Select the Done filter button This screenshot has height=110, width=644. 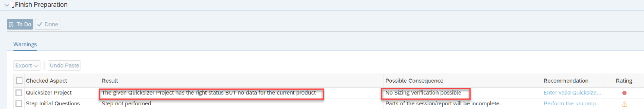point(48,24)
